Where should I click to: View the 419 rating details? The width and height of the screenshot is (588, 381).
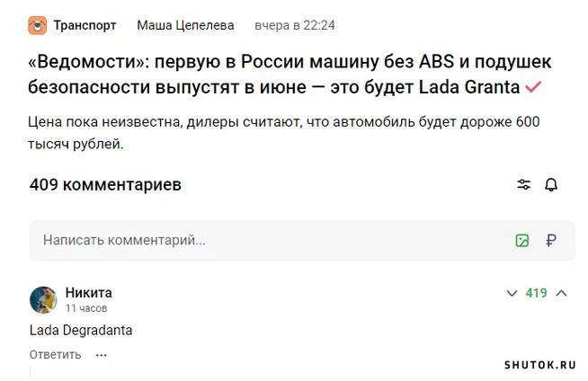click(536, 293)
